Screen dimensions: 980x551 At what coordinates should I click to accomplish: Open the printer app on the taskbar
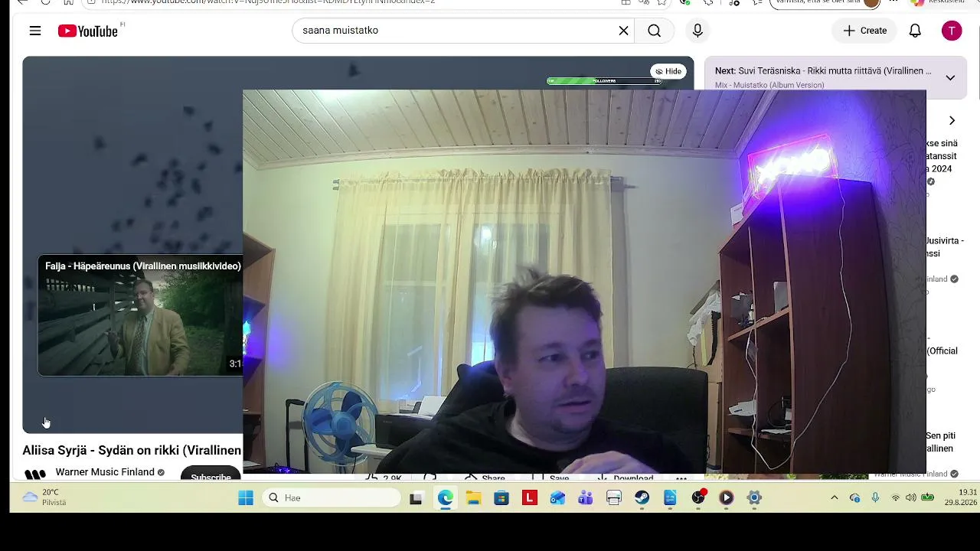[x=614, y=498]
